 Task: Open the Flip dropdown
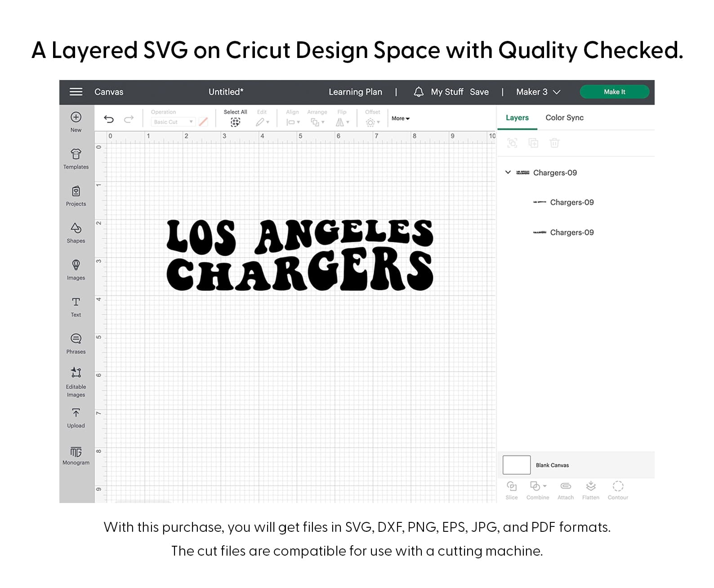coord(342,122)
